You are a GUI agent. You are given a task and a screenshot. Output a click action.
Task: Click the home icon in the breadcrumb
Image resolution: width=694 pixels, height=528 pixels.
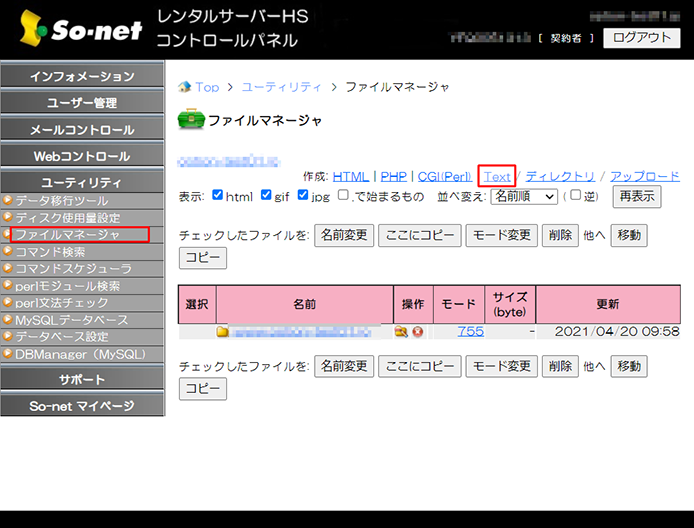coord(184,87)
